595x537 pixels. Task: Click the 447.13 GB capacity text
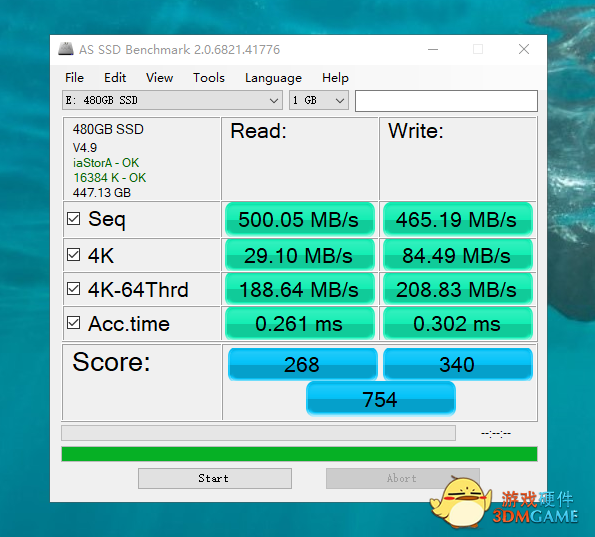(x=102, y=192)
